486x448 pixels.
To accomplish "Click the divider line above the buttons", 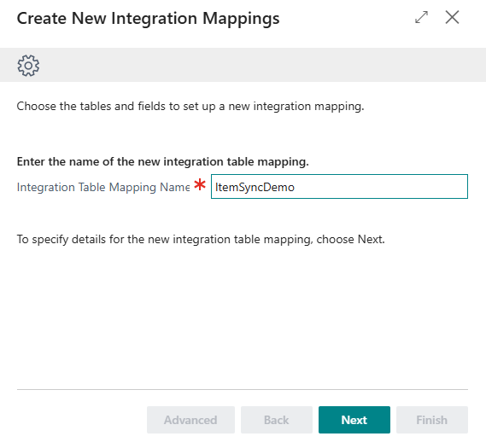I will tap(243, 389).
